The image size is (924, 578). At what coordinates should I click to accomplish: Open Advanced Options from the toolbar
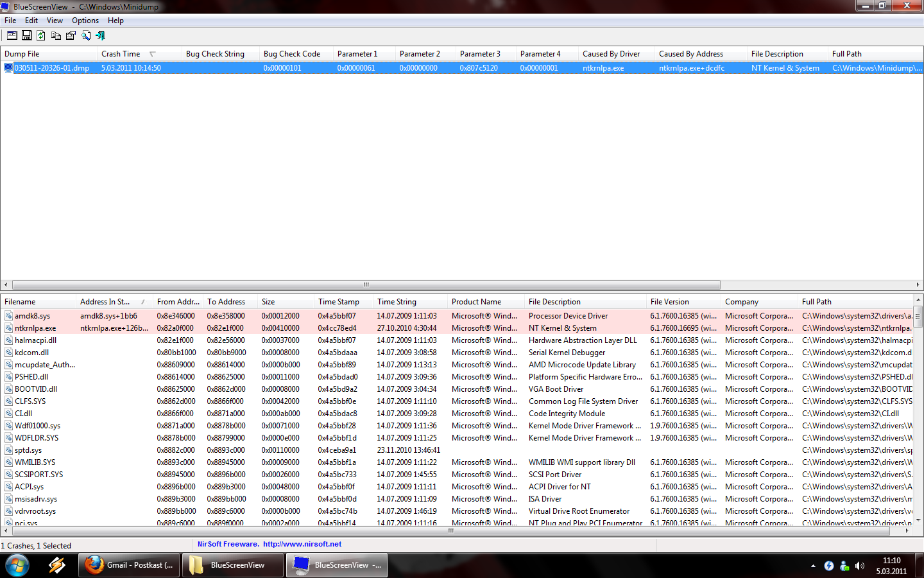click(12, 35)
